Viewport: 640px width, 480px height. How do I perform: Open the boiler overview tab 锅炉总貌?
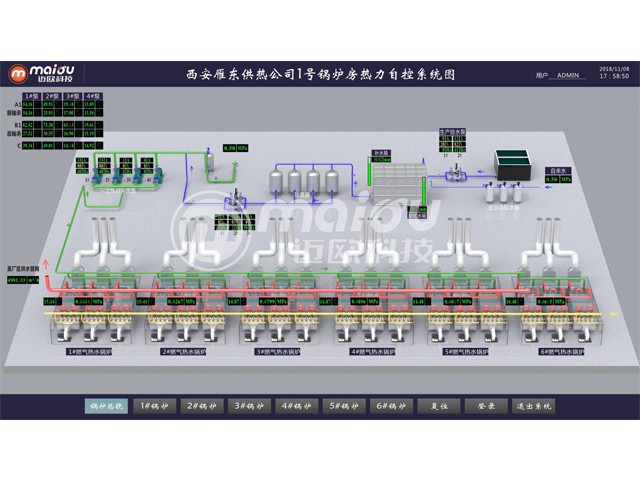pyautogui.click(x=105, y=406)
